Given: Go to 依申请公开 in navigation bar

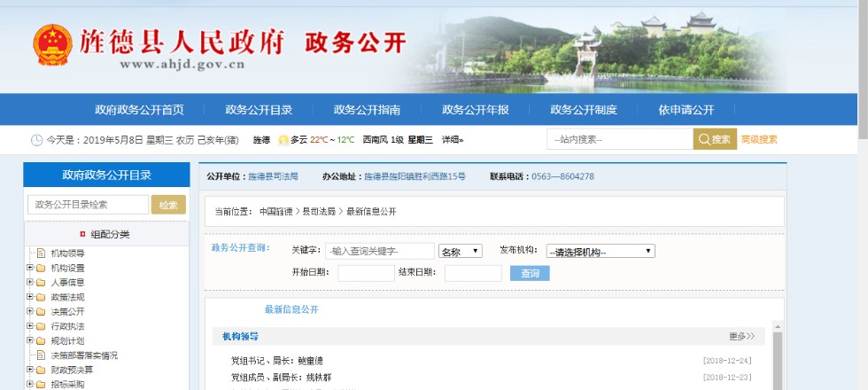Looking at the screenshot, I should [x=686, y=110].
